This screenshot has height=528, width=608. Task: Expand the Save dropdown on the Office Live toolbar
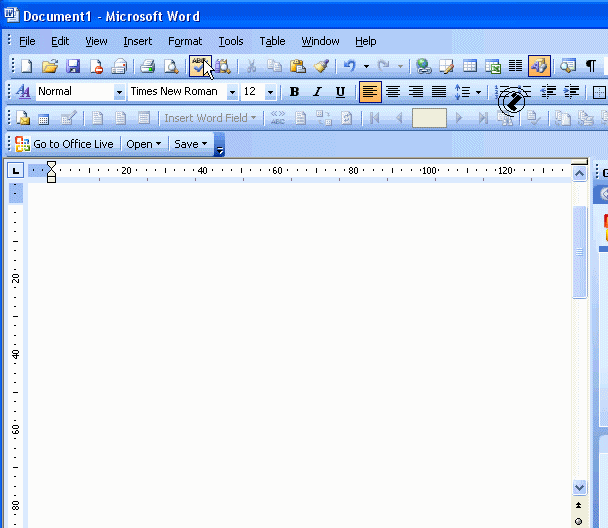pyautogui.click(x=190, y=144)
